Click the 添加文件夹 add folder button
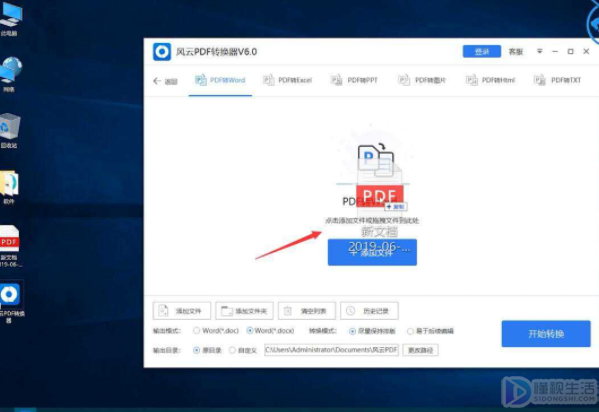The height and width of the screenshot is (412, 599). pos(244,311)
